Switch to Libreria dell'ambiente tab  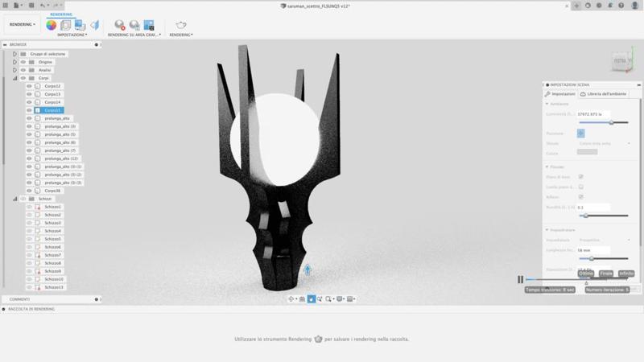(x=603, y=94)
